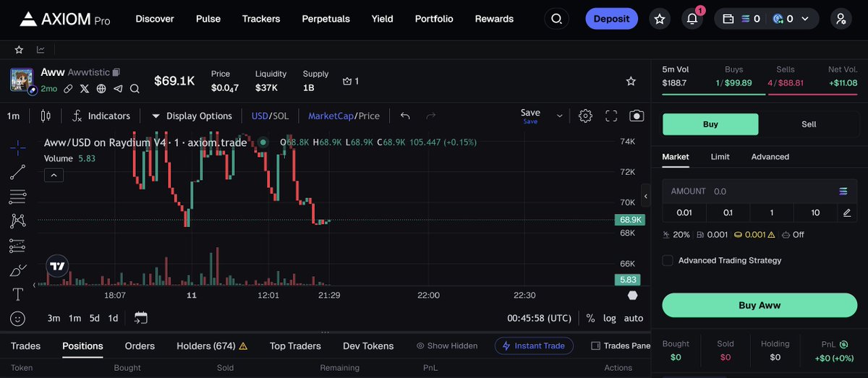Screen dimensions: 868x378
Task: Open the Top Traders tab
Action: tap(295, 346)
